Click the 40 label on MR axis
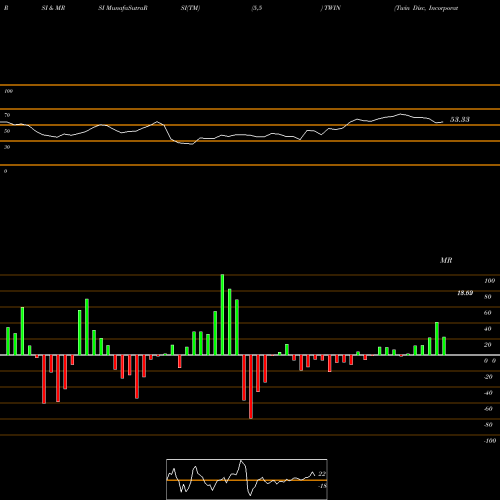 (487, 329)
